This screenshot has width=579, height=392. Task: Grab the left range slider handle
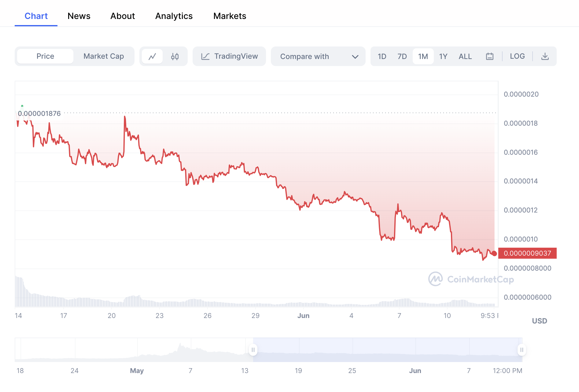(x=253, y=350)
